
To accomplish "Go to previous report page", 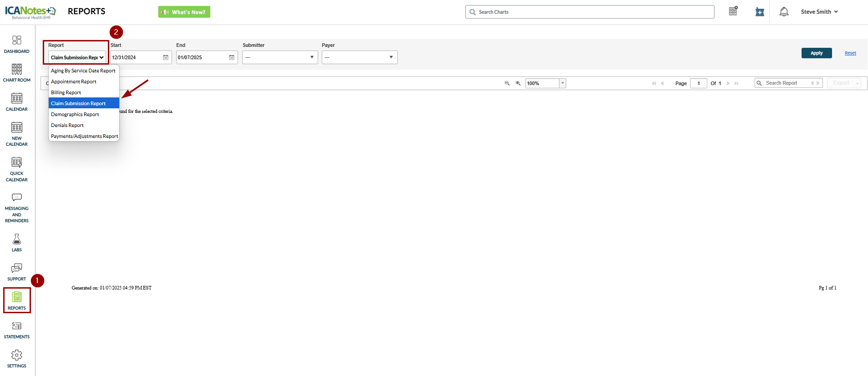I will [x=662, y=83].
